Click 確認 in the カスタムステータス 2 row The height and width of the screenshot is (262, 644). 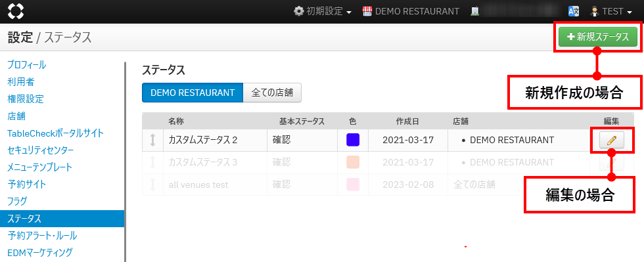(281, 140)
